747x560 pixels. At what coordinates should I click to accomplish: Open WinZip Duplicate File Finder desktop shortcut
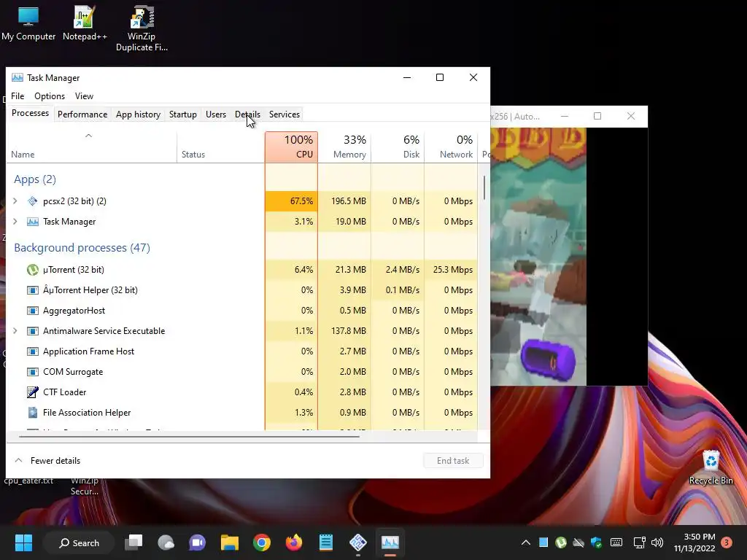142,28
